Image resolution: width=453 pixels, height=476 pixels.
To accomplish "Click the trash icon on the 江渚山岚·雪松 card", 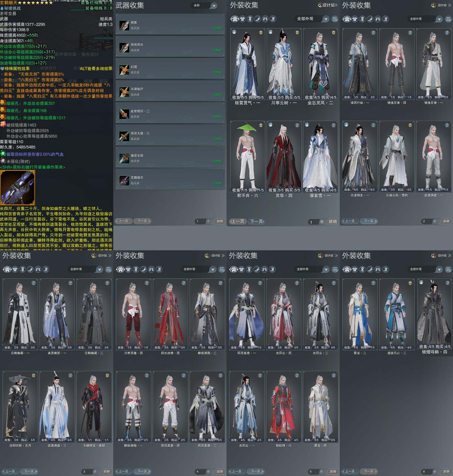I will click(410, 125).
